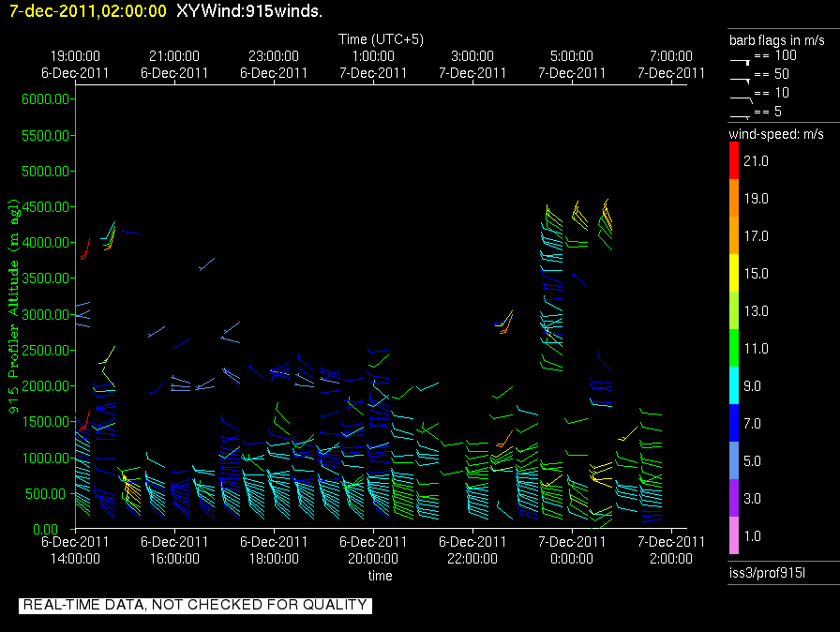Click the legend value '21.0'
This screenshot has width=840, height=632.
coord(756,161)
